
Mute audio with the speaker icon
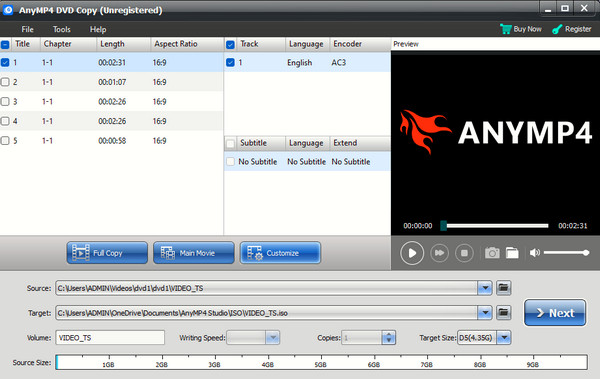tap(535, 253)
